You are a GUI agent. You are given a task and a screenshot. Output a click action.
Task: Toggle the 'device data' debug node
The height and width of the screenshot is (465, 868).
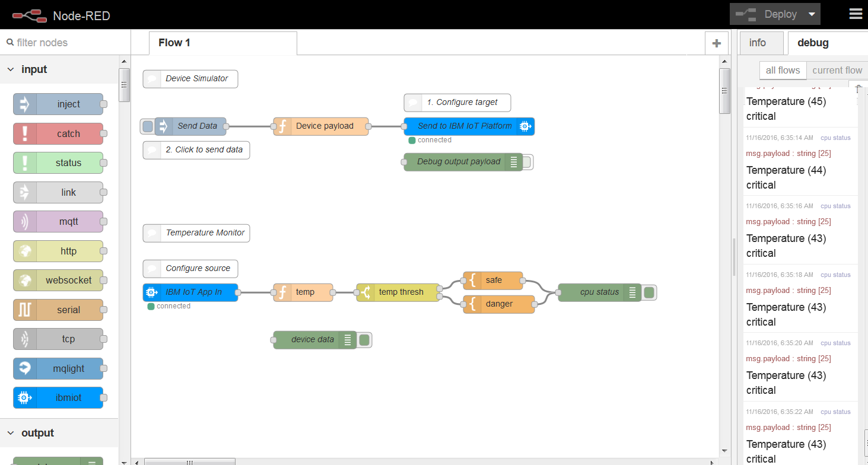click(x=364, y=340)
